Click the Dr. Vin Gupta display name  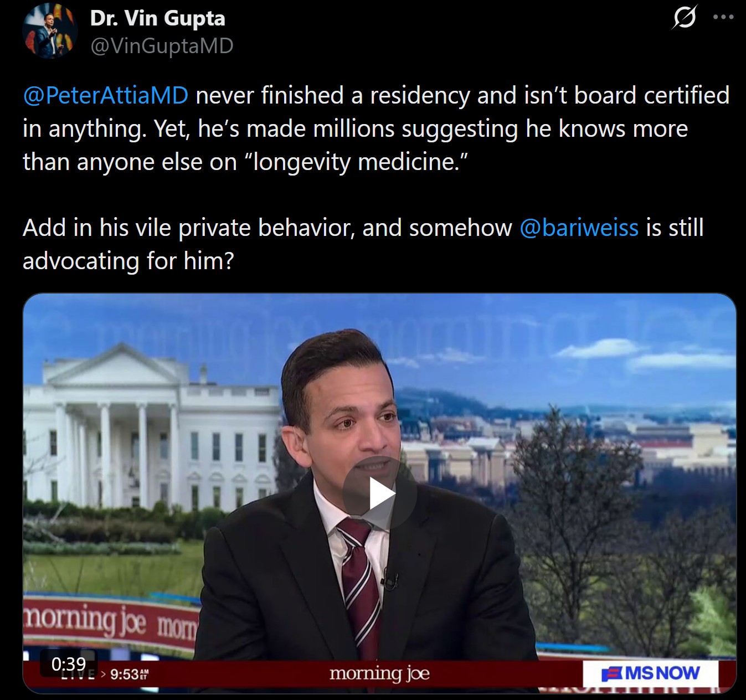coord(157,18)
